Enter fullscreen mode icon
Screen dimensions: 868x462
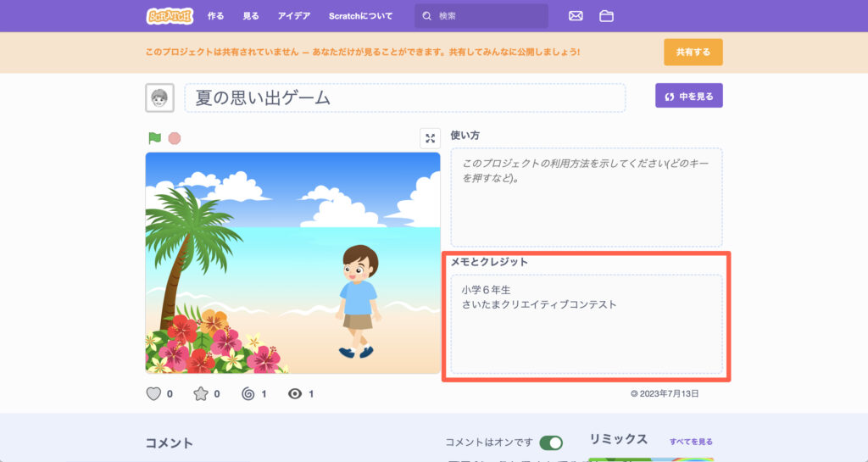point(430,138)
